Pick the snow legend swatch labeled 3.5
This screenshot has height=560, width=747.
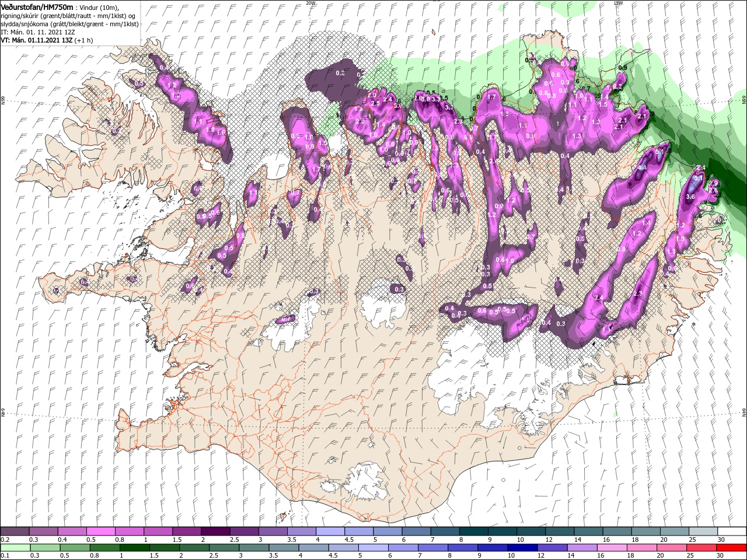click(x=301, y=531)
